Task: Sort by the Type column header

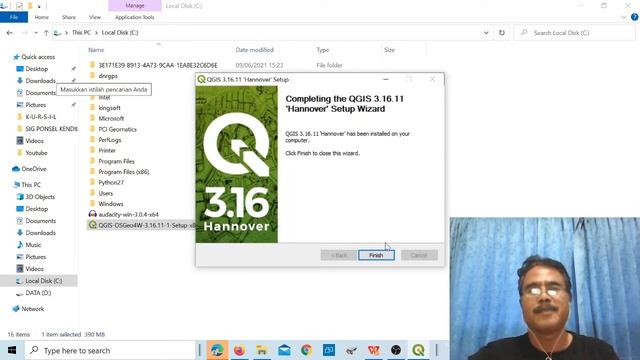Action: pos(322,50)
